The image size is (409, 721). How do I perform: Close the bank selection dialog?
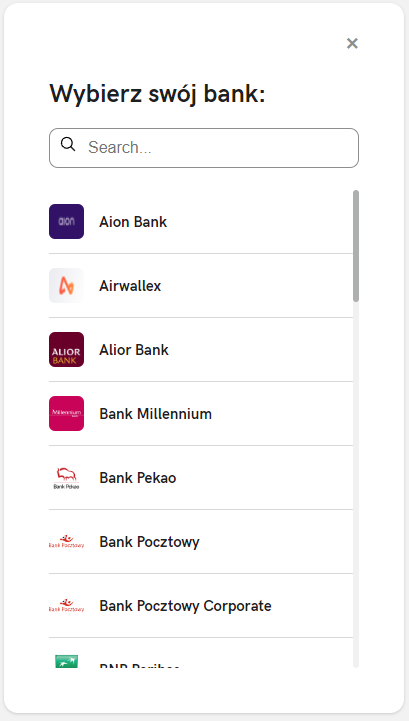(x=352, y=43)
